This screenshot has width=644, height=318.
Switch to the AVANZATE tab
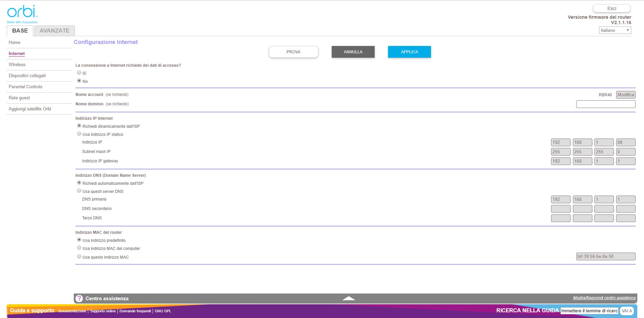tap(54, 31)
